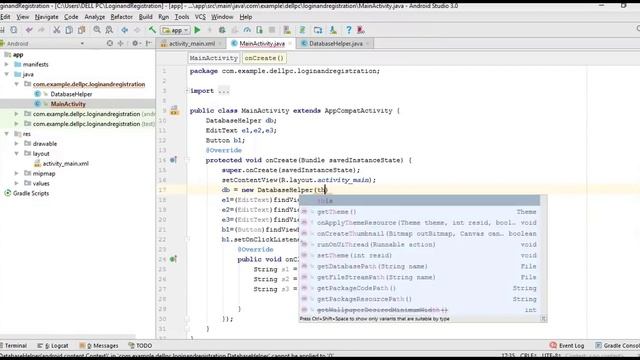The width and height of the screenshot is (640, 360).
Task: Open the SDK Manager download icon
Action: click(x=333, y=30)
